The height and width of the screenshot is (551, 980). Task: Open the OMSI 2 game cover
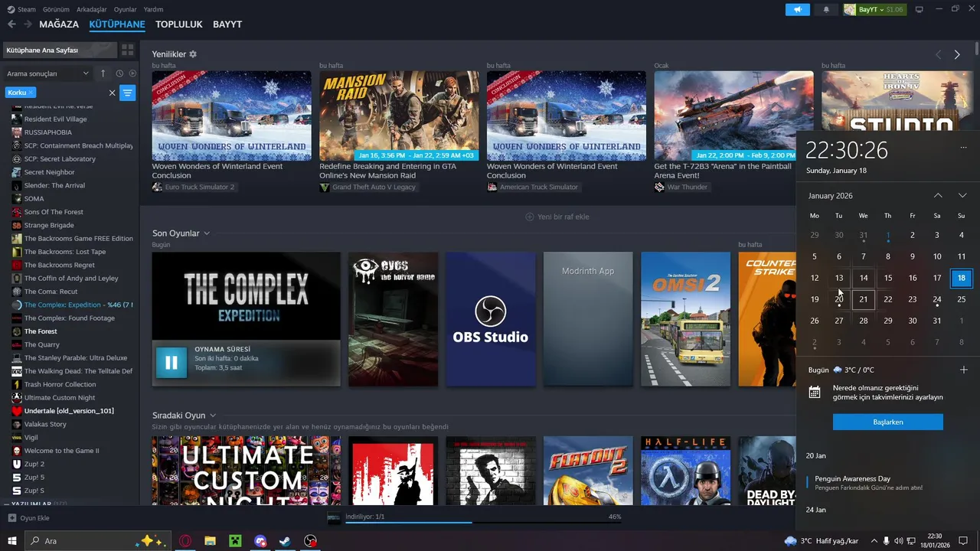pyautogui.click(x=685, y=319)
